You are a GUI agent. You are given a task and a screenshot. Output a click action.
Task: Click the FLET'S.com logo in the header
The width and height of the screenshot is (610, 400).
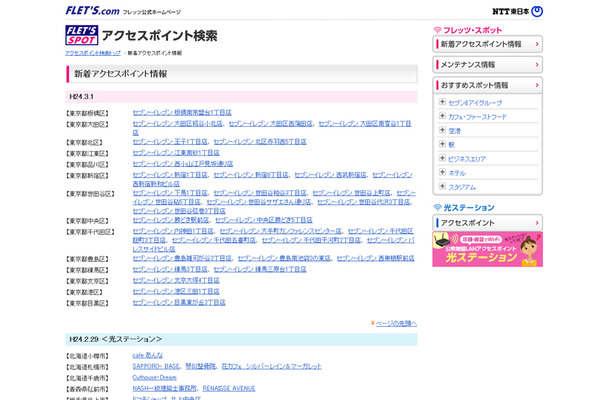92,11
